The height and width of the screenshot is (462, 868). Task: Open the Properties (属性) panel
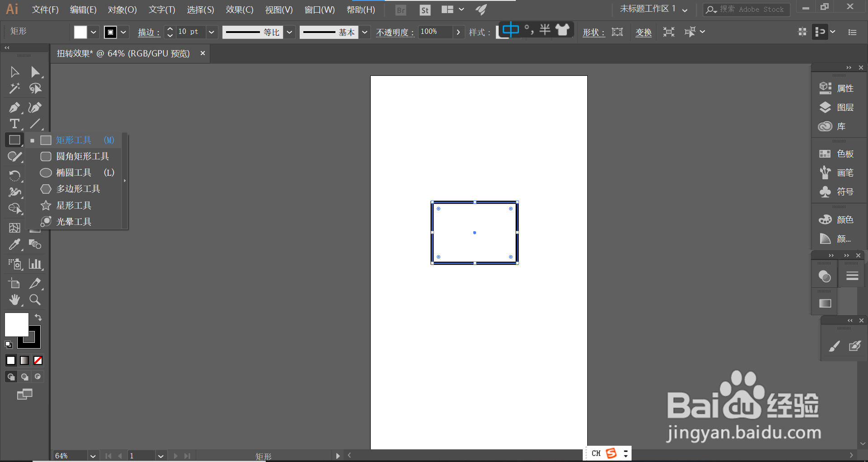pyautogui.click(x=836, y=88)
